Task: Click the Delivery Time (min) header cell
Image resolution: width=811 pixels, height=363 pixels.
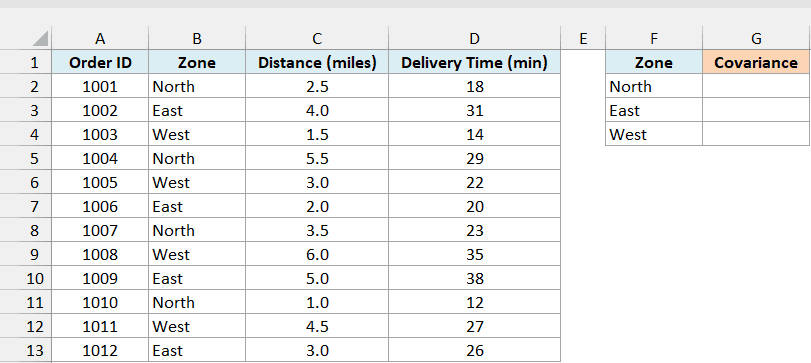Action: point(474,63)
